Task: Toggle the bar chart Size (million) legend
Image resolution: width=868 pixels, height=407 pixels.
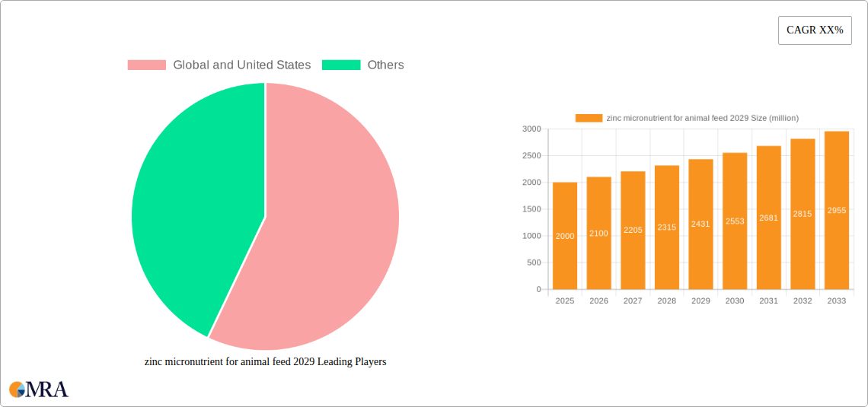Action: [687, 118]
